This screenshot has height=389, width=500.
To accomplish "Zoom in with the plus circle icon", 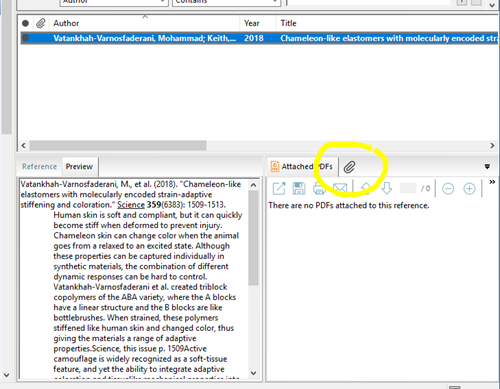I will point(469,189).
